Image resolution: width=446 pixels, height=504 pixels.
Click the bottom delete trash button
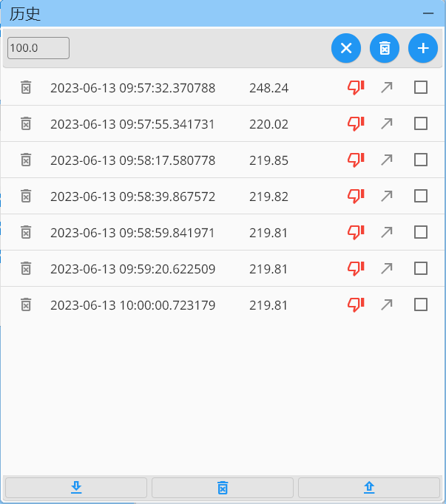pos(223,488)
